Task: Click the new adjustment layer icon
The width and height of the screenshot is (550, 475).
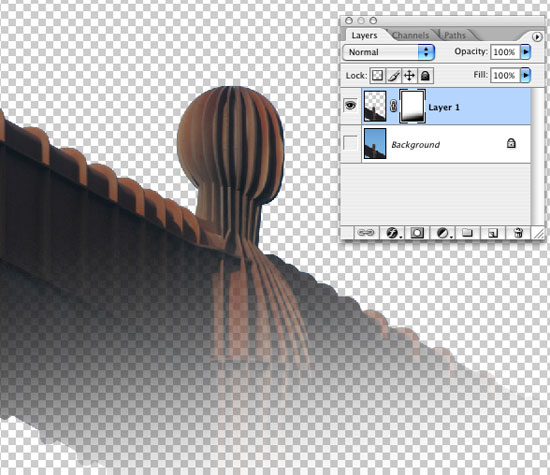Action: coord(443,233)
